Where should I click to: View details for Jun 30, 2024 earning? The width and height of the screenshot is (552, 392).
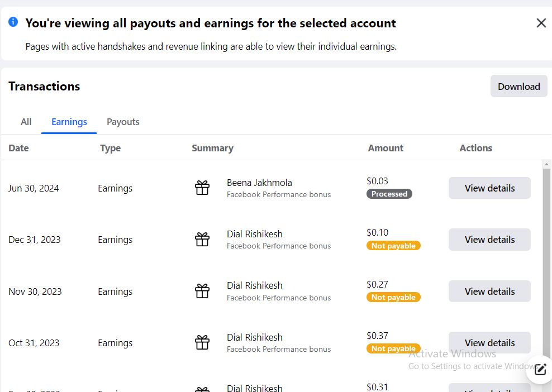(x=489, y=188)
